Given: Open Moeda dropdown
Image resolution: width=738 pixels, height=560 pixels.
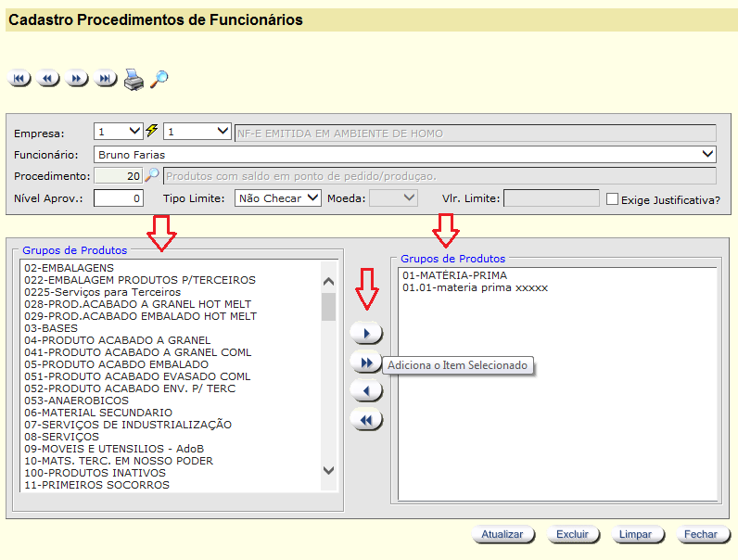Looking at the screenshot, I should tap(393, 198).
